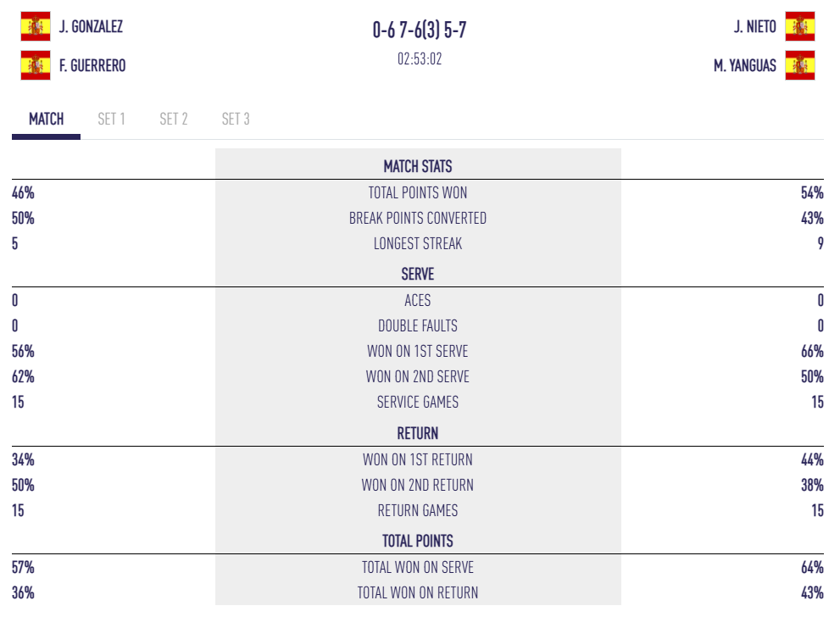The image size is (840, 617).
Task: Select the SET 2 statistics tab
Action: [x=174, y=119]
